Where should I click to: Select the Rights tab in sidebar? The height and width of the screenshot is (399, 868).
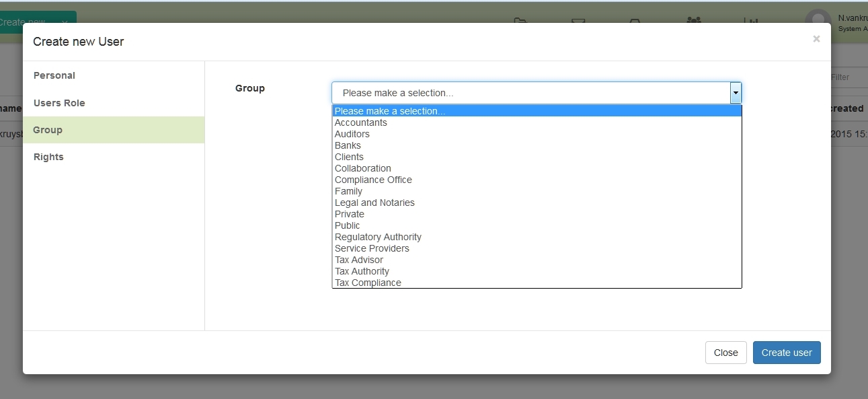tap(48, 157)
